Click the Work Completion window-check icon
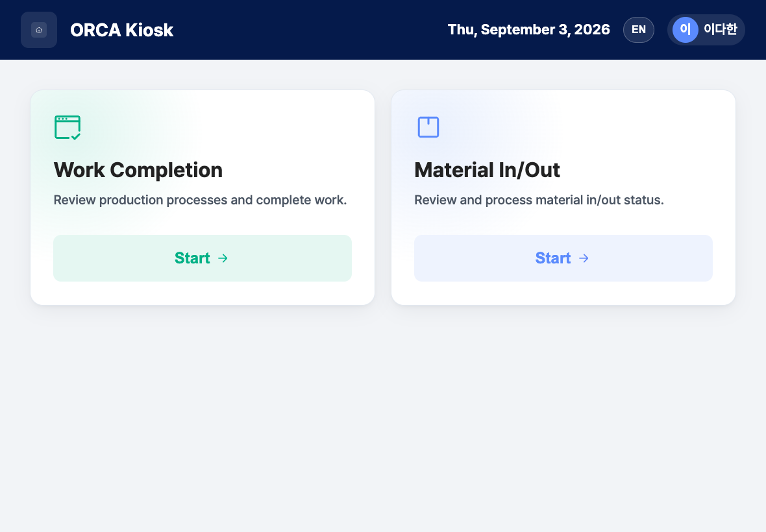 click(68, 127)
